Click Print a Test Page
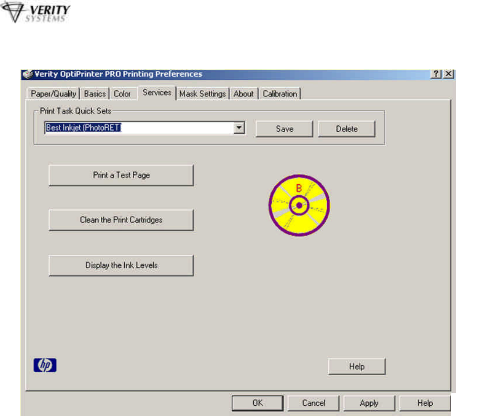The width and height of the screenshot is (504, 420). pyautogui.click(x=121, y=175)
